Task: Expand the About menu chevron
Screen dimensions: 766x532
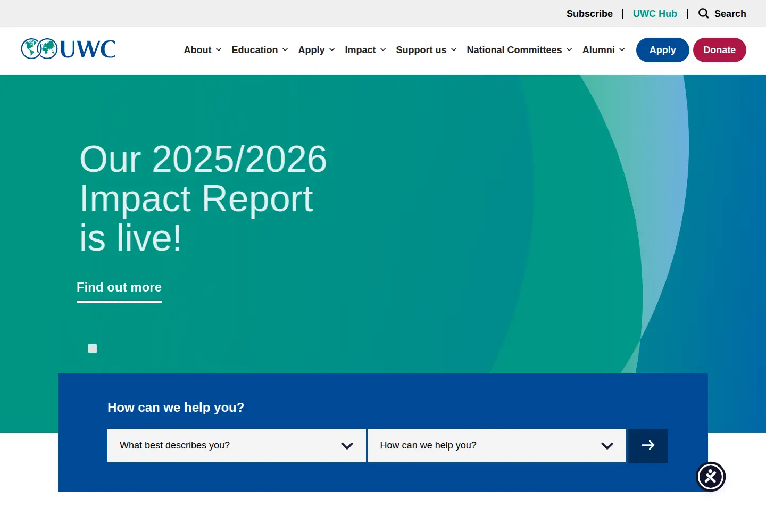Action: tap(219, 50)
